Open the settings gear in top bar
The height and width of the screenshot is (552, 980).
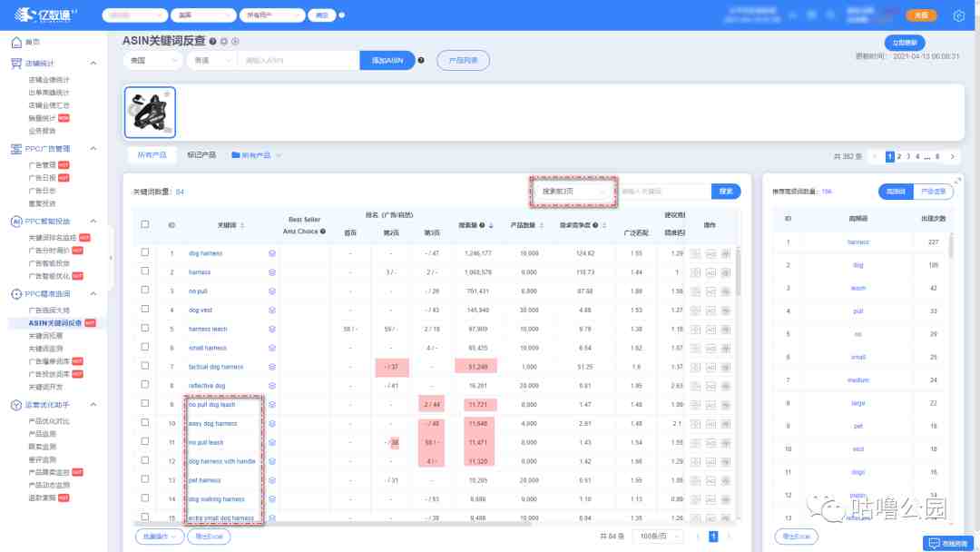pyautogui.click(x=959, y=15)
